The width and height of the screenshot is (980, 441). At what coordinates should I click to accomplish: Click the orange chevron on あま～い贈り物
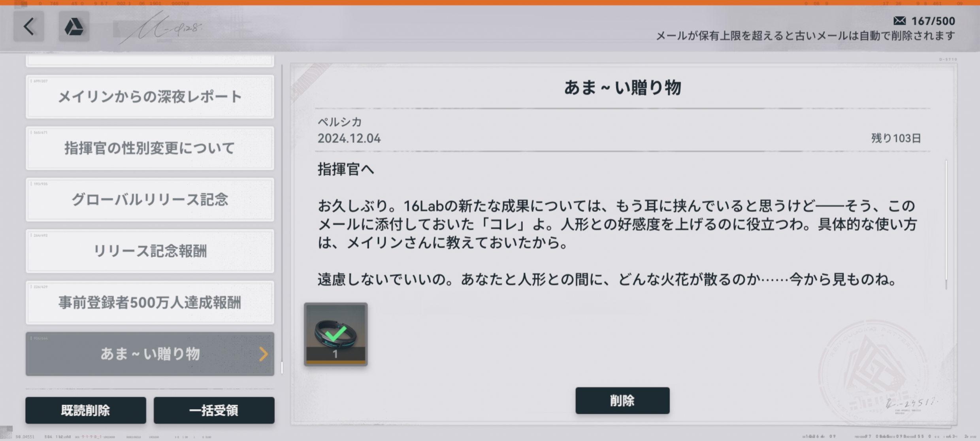263,354
